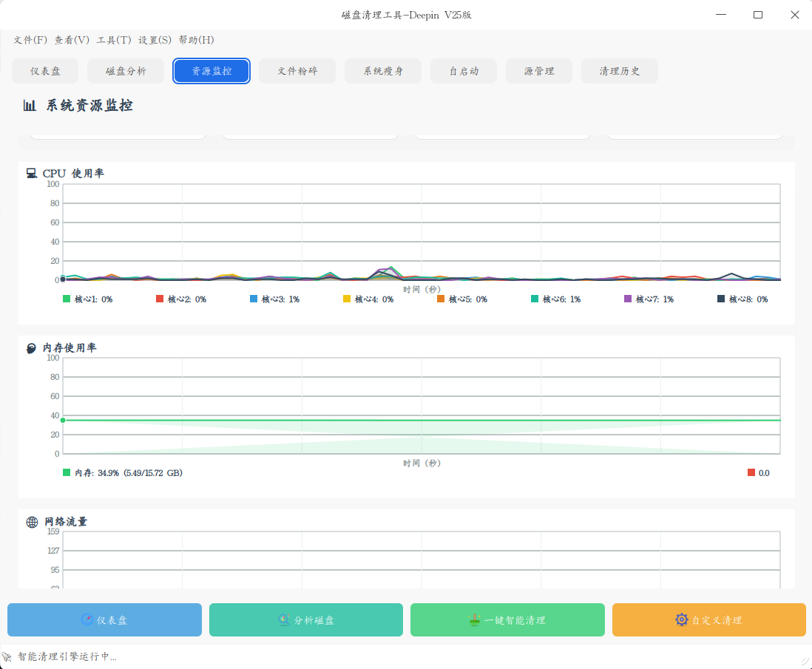
Task: Toggle 核心3 blue legend swatch
Action: [x=253, y=299]
